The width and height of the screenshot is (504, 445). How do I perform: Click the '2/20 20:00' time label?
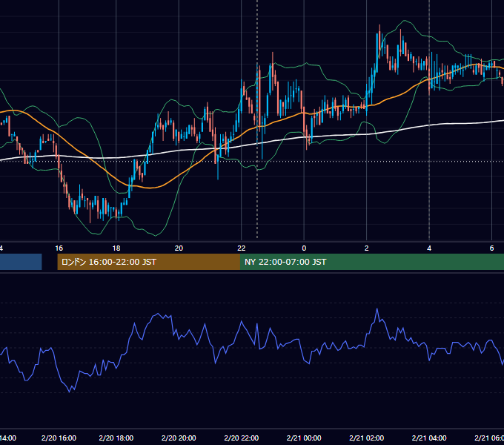coord(179,438)
